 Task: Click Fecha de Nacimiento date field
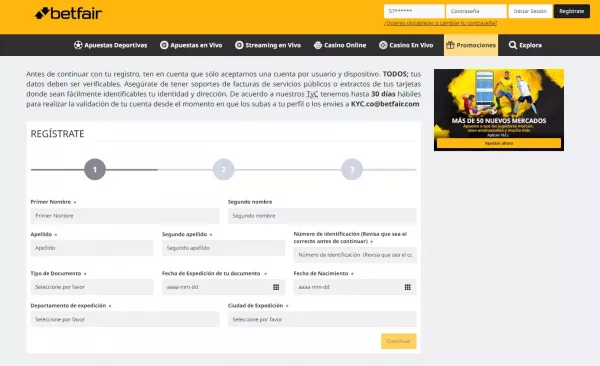tap(355, 287)
